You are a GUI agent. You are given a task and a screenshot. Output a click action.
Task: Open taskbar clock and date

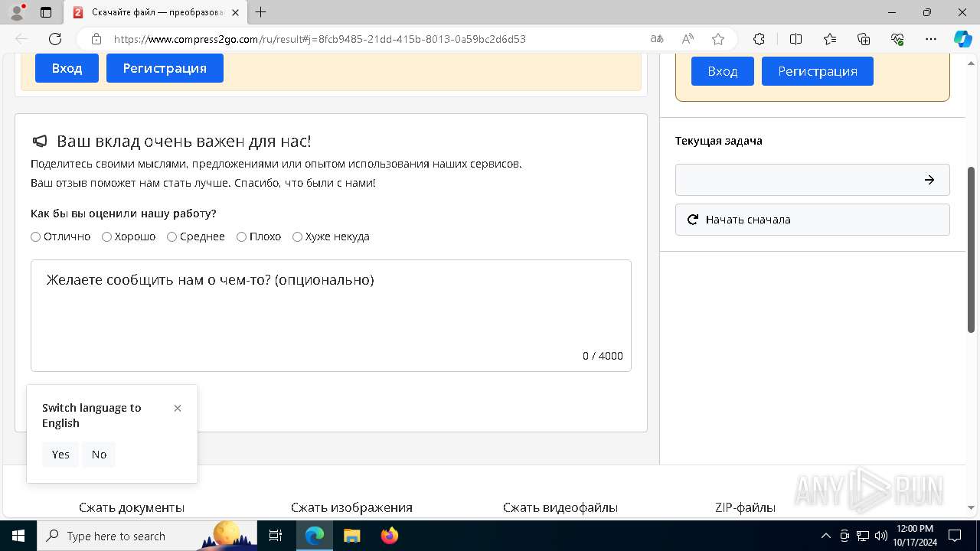pos(914,536)
